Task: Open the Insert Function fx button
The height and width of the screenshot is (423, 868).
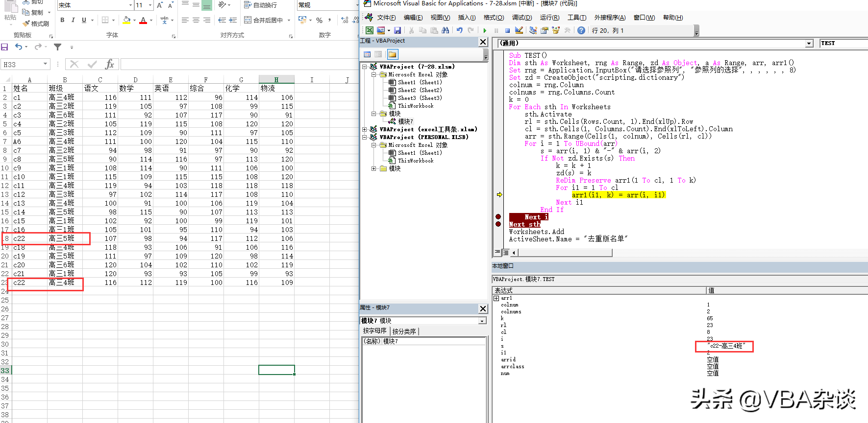Action: click(110, 64)
